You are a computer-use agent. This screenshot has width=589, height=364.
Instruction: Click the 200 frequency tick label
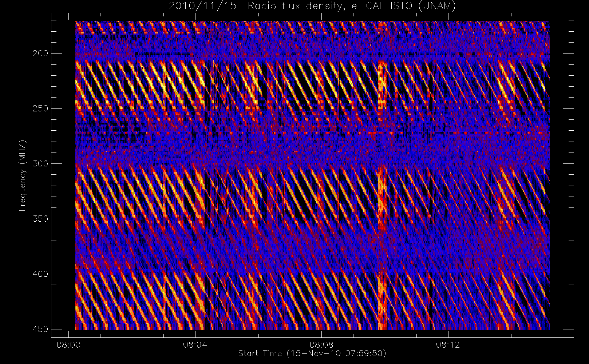click(x=40, y=54)
